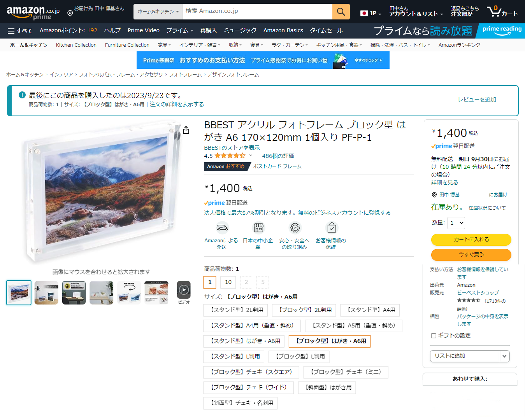
Task: Expand the ホーム&キッチン search category dropdown
Action: point(158,12)
